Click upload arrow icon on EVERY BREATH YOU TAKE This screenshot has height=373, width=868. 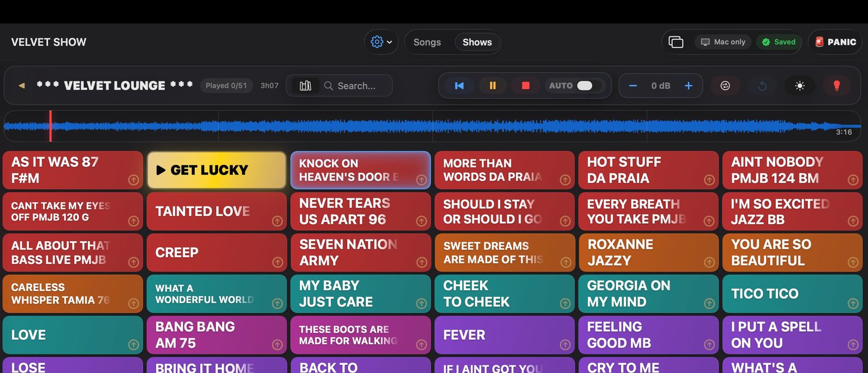click(x=709, y=221)
